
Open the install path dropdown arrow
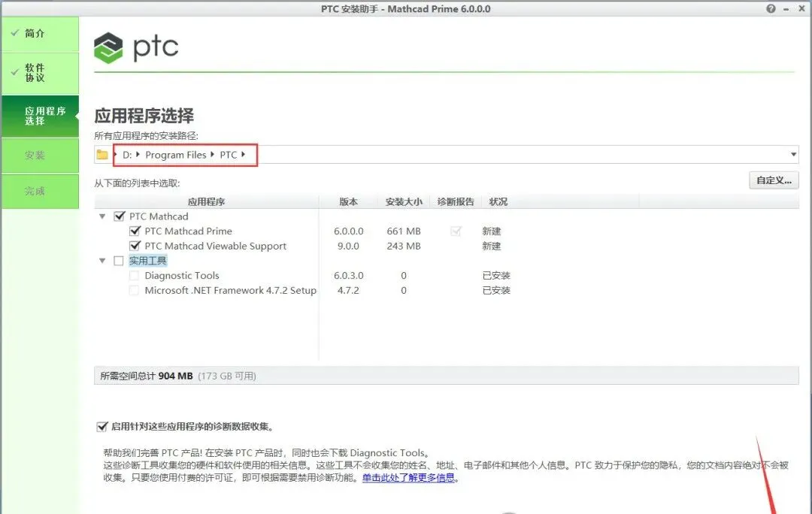click(x=793, y=154)
